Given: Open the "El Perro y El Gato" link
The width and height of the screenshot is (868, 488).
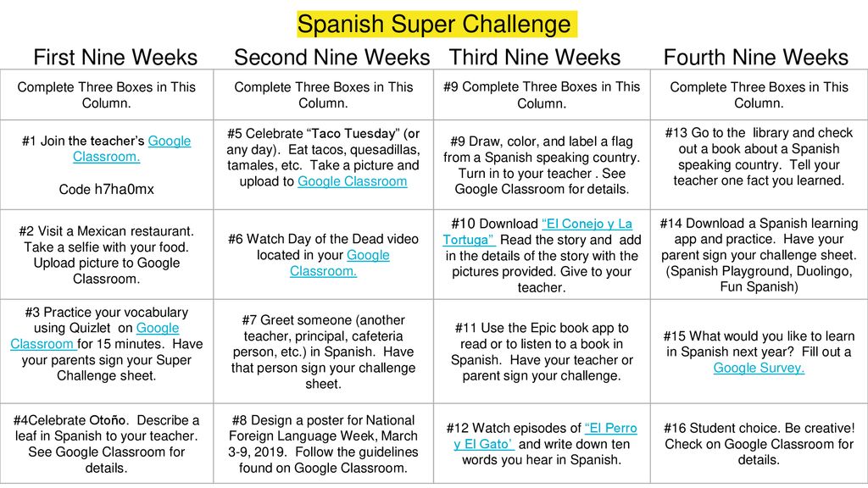Looking at the screenshot, I should 545,436.
